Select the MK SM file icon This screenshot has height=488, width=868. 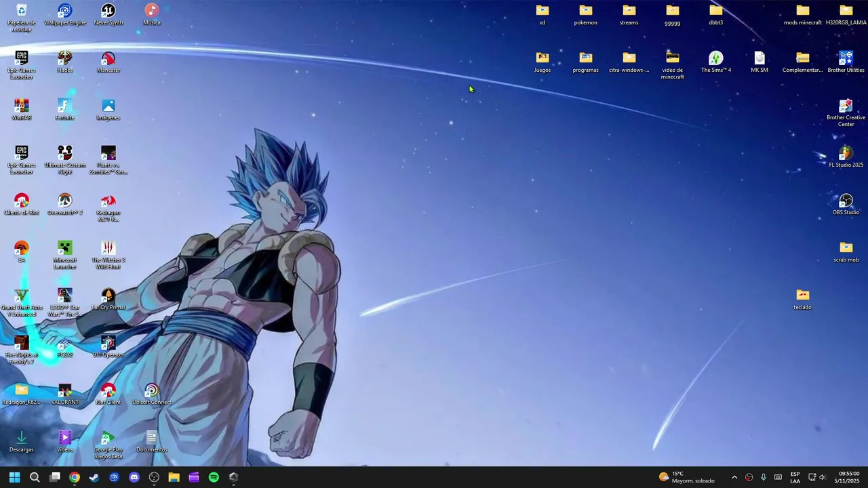pos(759,62)
